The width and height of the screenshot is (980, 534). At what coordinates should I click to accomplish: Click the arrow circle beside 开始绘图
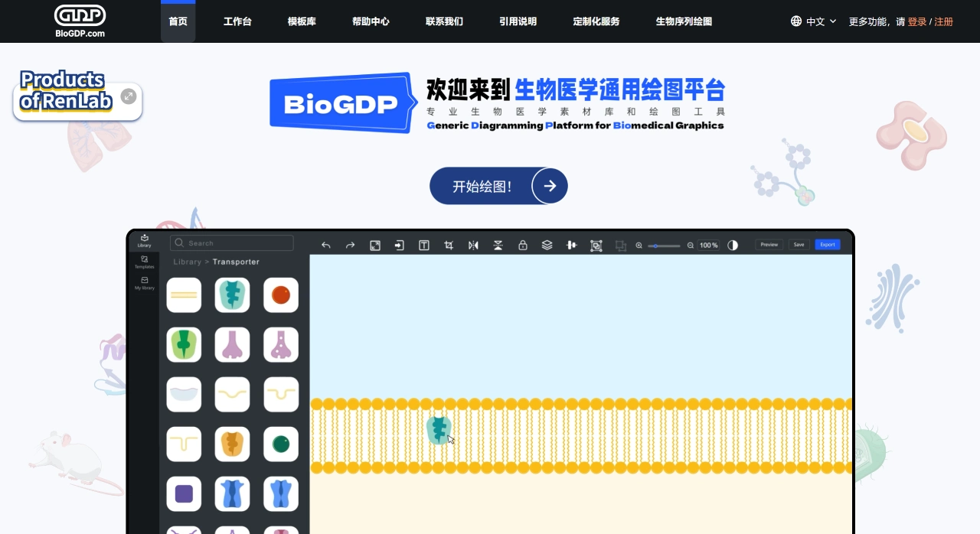tap(550, 186)
